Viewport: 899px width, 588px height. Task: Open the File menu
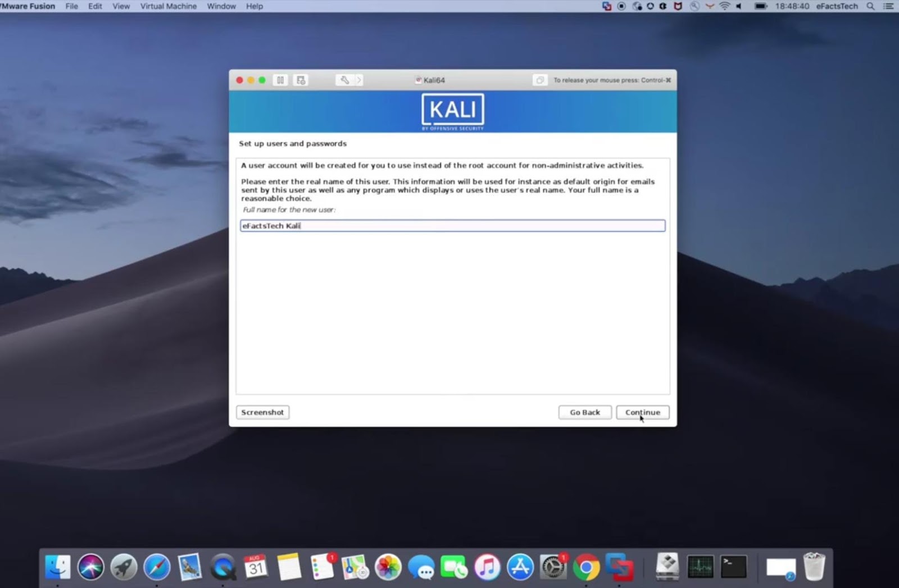click(x=72, y=6)
